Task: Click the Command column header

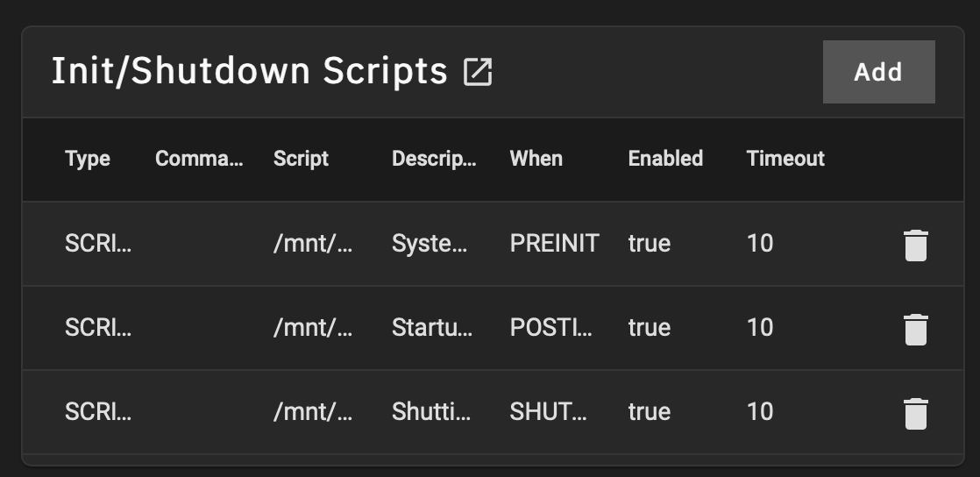Action: pyautogui.click(x=199, y=159)
